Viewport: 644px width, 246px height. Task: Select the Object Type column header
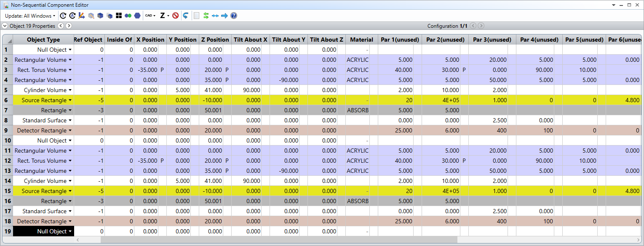[x=43, y=40]
